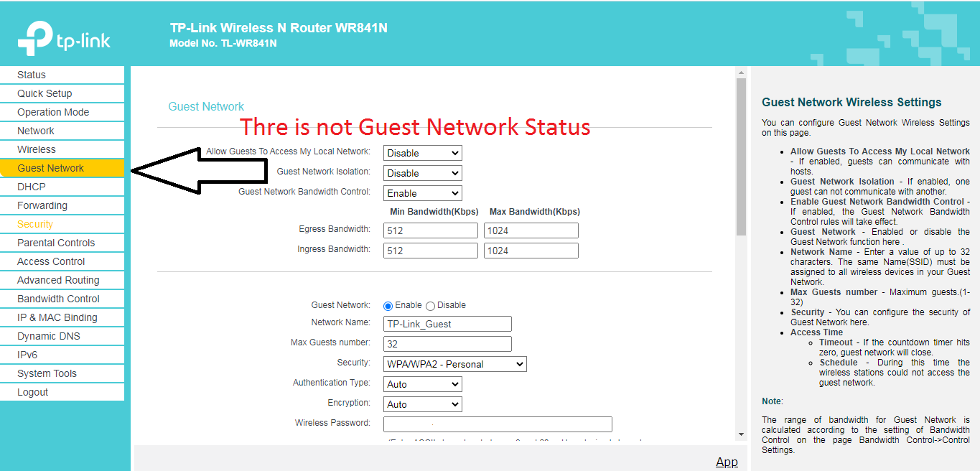This screenshot has height=471, width=980.
Task: Select the Guest Network Disable radio button
Action: 431,306
